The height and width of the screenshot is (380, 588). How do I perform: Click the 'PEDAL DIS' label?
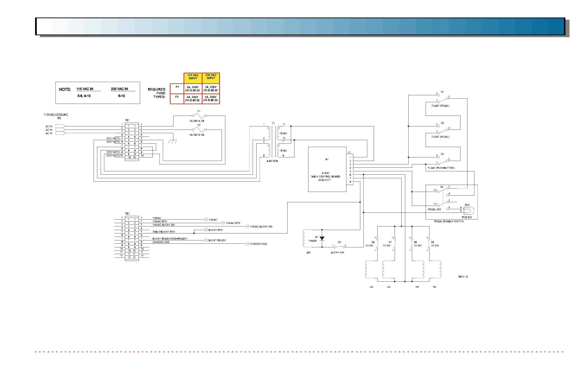tap(434, 209)
